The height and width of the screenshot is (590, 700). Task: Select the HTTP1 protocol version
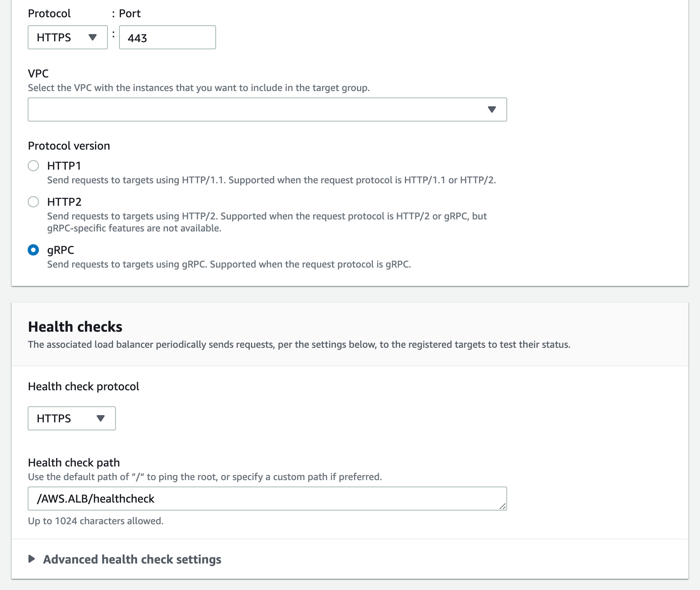click(x=33, y=165)
